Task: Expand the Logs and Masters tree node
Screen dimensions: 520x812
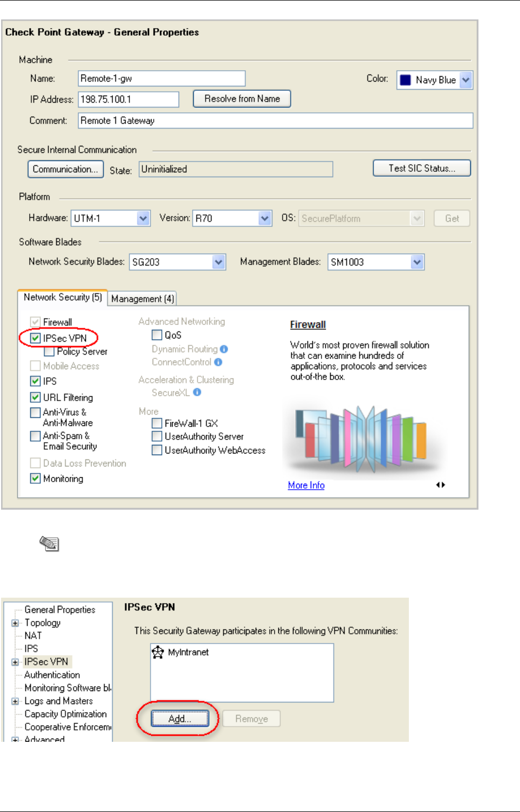Action: (x=15, y=701)
